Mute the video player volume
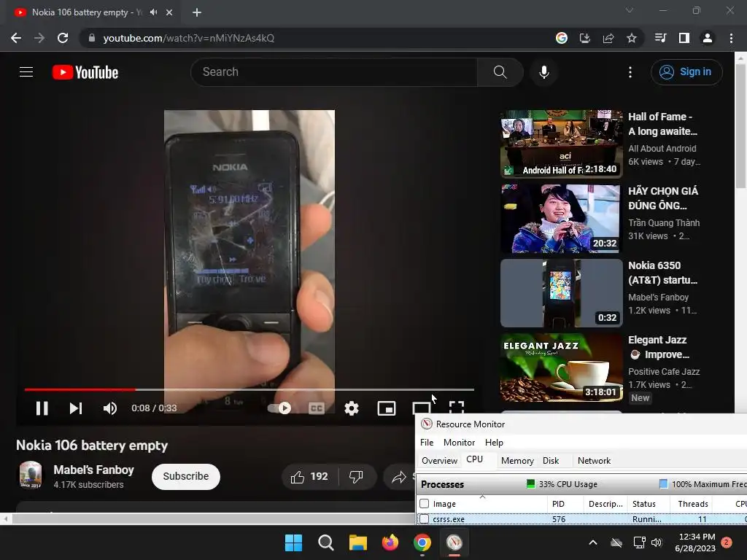 point(110,408)
